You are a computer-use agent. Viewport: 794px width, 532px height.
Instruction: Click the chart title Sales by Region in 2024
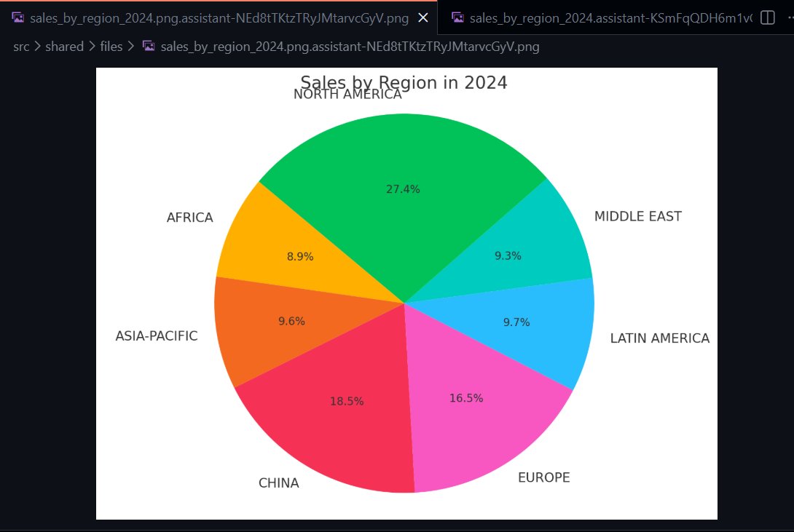(404, 82)
